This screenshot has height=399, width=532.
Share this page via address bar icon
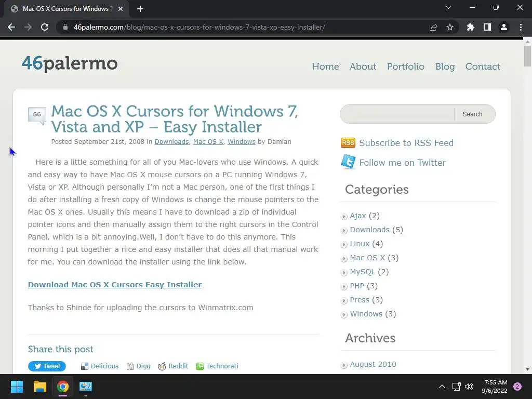(x=433, y=27)
